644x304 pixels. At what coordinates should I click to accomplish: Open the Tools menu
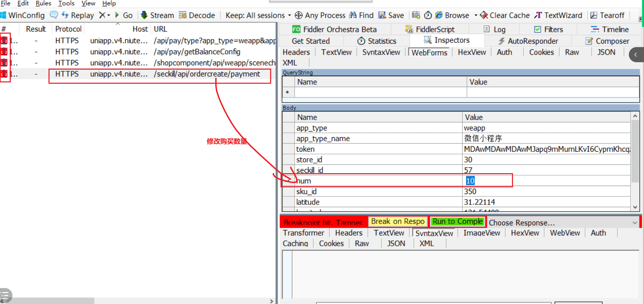click(x=66, y=3)
